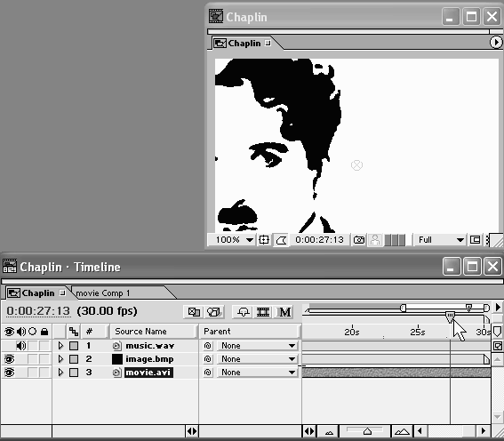Hide the movie.avi layer eye
The height and width of the screenshot is (441, 504).
coord(9,373)
